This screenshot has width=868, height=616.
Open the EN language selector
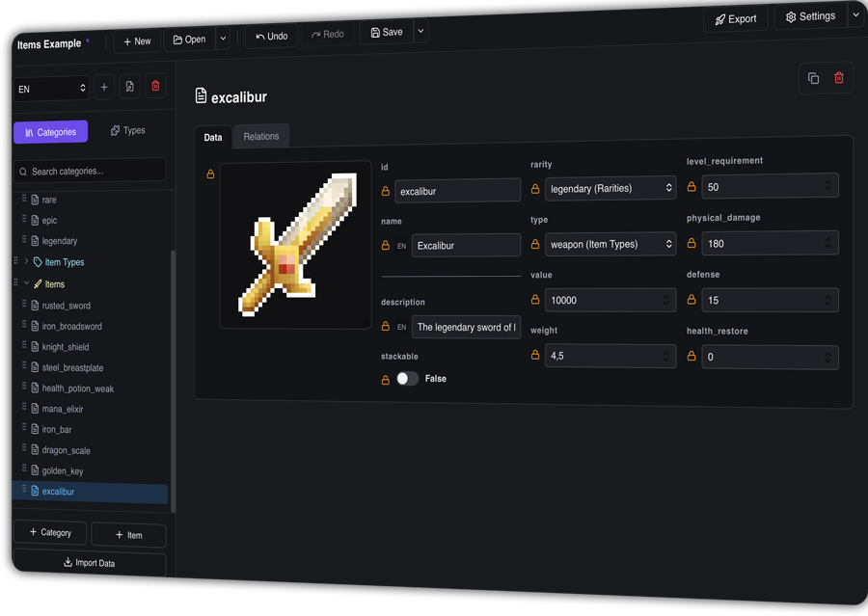coord(51,89)
